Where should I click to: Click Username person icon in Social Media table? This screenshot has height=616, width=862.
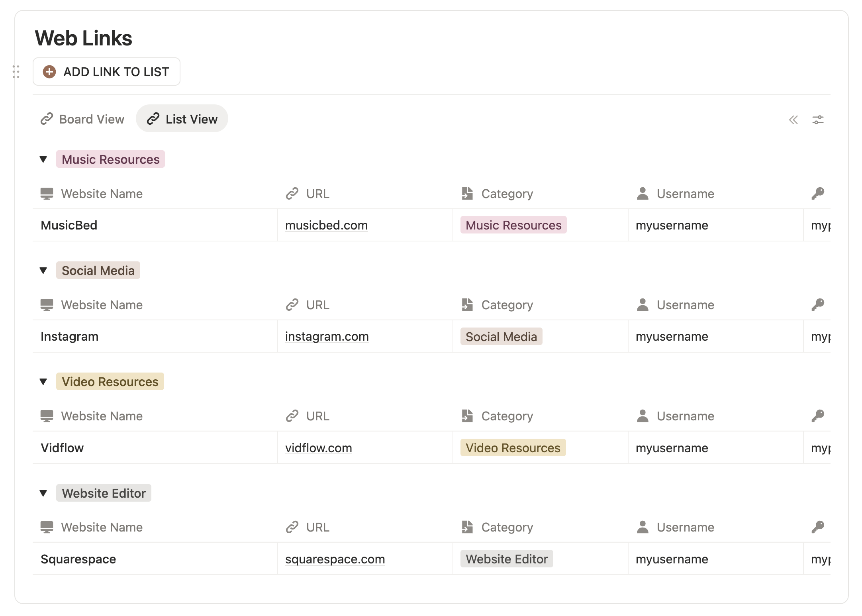[x=643, y=305]
